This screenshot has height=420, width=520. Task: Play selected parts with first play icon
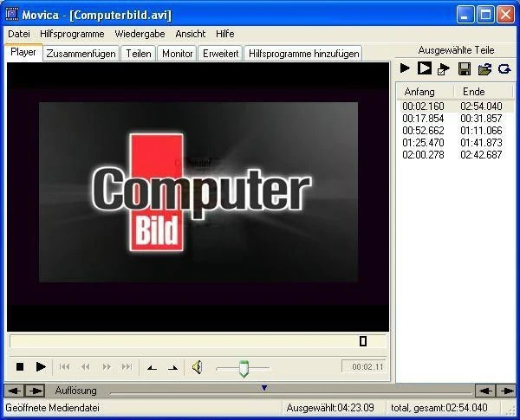click(405, 68)
